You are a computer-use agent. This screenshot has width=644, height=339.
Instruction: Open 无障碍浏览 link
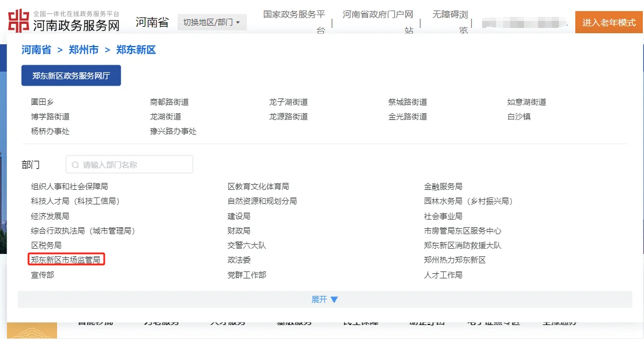(450, 22)
